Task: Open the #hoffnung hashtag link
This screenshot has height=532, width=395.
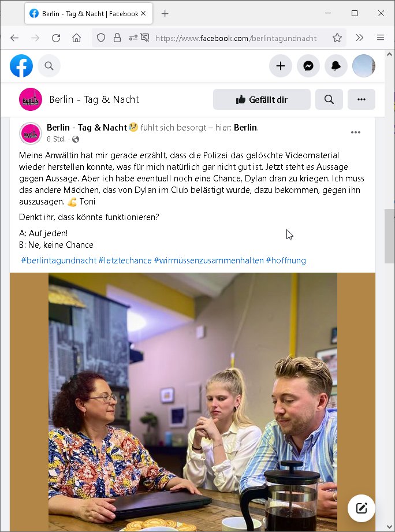Action: 286,261
